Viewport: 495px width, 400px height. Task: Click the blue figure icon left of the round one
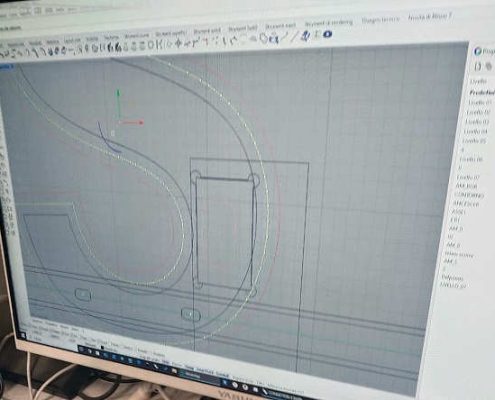(x=306, y=36)
